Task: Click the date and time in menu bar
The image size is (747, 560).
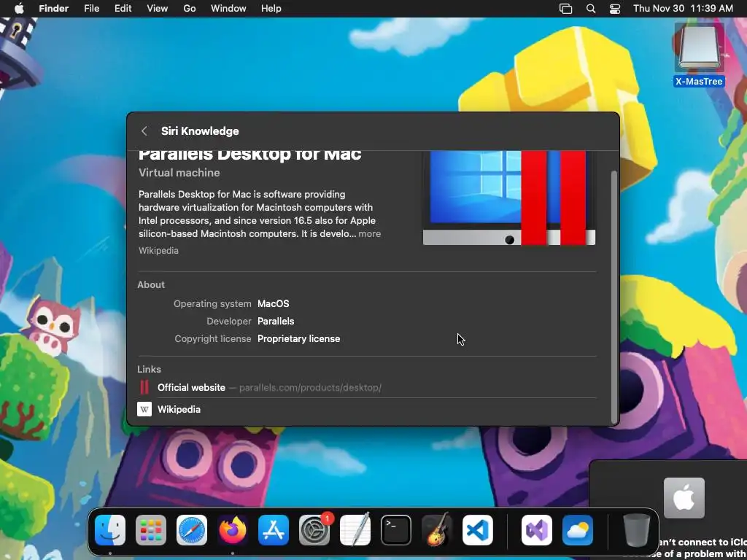Action: pyautogui.click(x=683, y=9)
